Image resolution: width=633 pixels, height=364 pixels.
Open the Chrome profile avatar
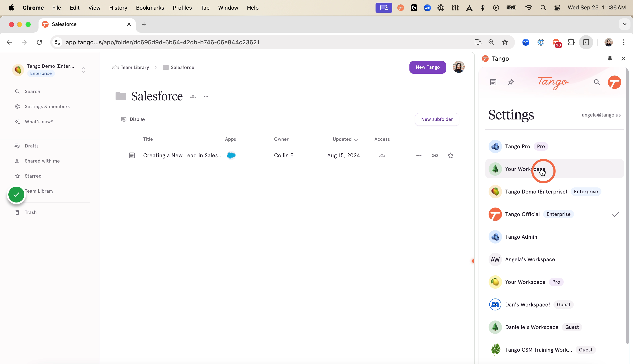pos(609,42)
